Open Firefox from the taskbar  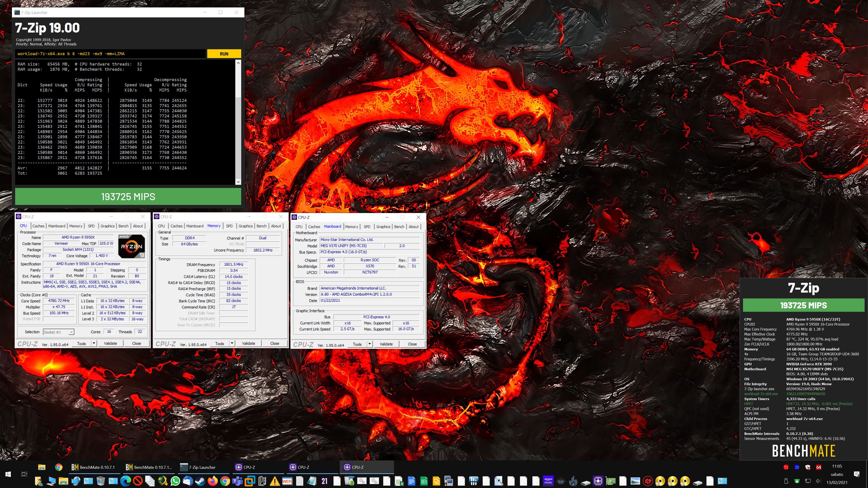pos(213,481)
